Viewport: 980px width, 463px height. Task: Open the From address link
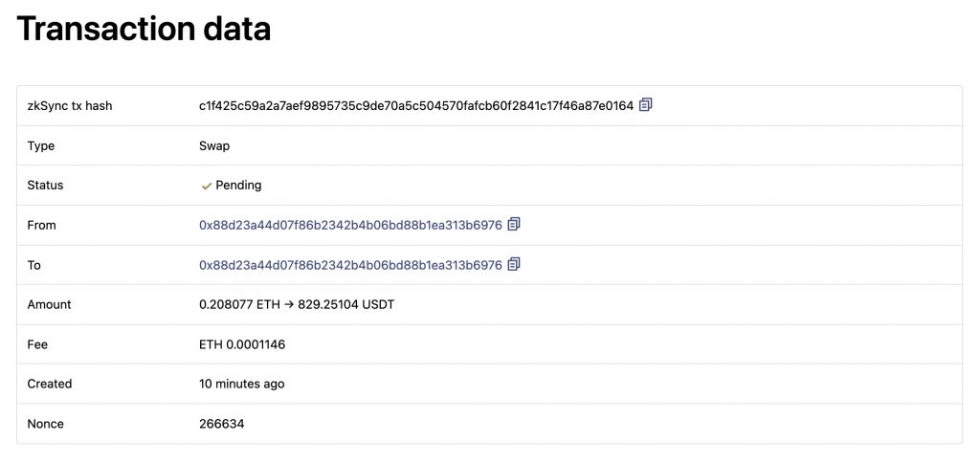click(x=350, y=225)
